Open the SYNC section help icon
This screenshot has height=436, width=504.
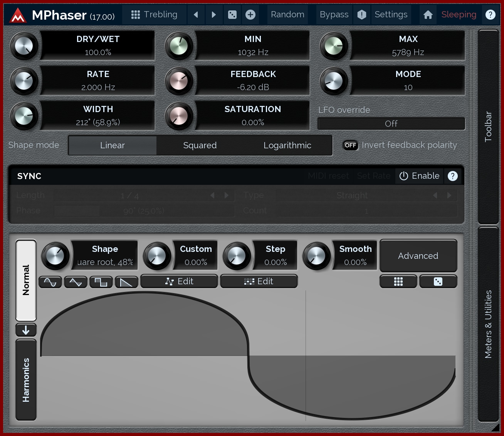click(x=453, y=176)
